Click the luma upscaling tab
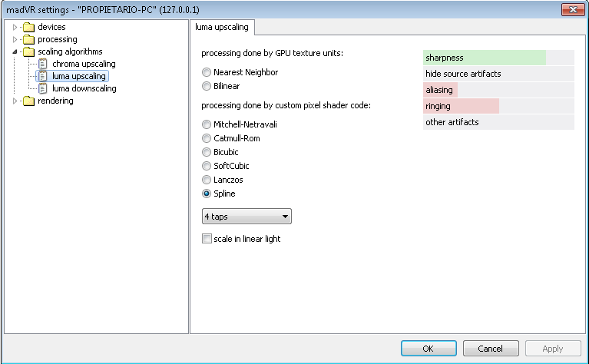Image resolution: width=589 pixels, height=364 pixels. [x=222, y=27]
